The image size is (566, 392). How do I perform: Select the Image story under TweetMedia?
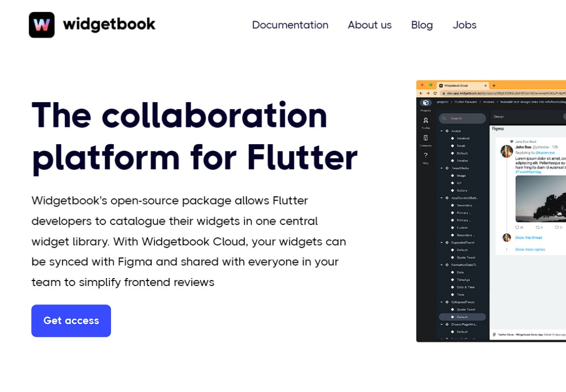click(x=461, y=176)
